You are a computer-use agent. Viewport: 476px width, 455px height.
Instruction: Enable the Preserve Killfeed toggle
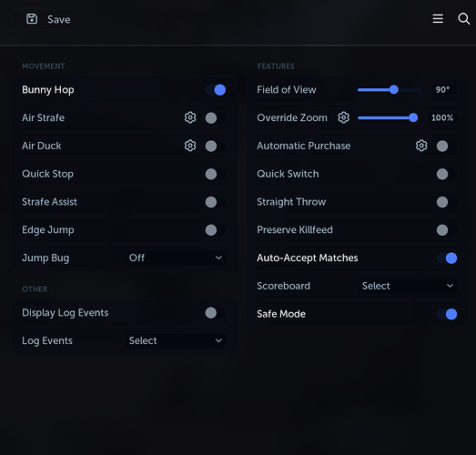click(x=447, y=230)
